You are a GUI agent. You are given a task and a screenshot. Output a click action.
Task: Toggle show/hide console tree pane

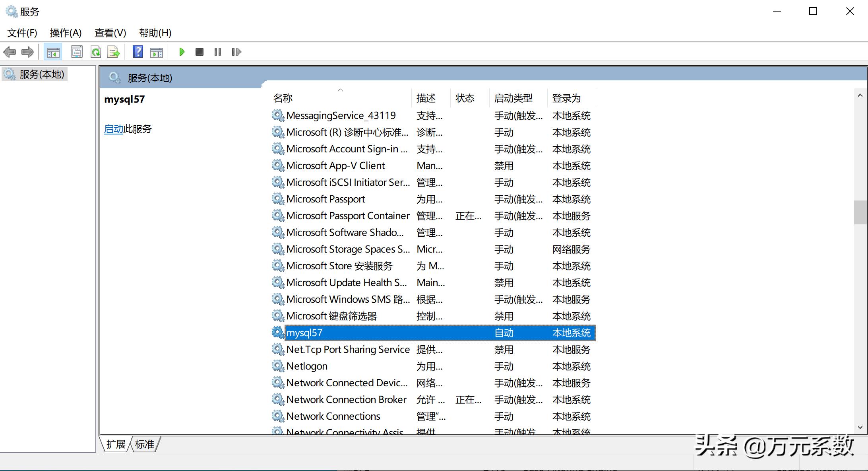(x=52, y=52)
